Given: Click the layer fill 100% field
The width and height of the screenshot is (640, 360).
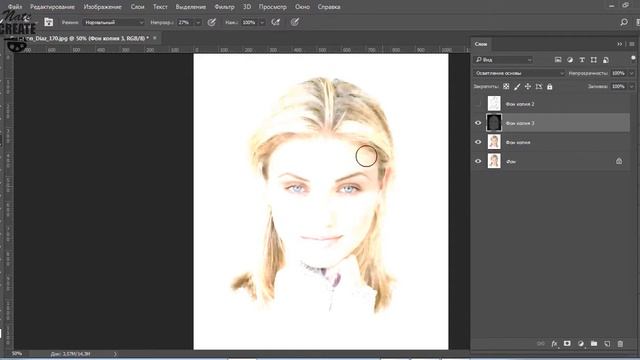Looking at the screenshot, I should click(x=619, y=87).
